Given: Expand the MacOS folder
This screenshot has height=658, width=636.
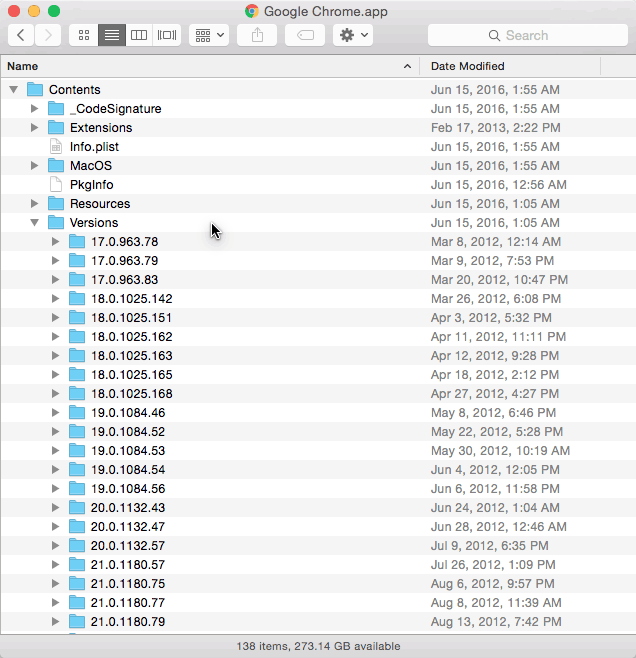Looking at the screenshot, I should [34, 166].
